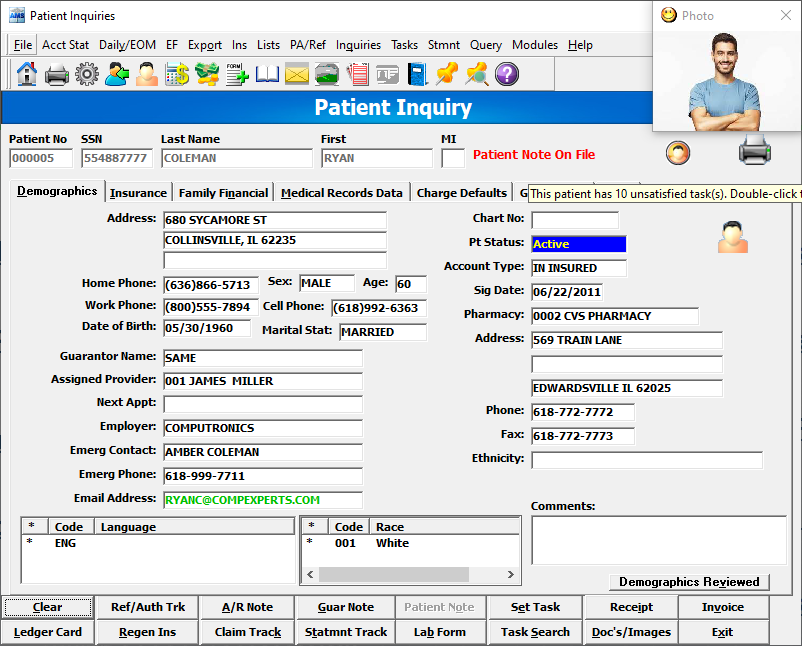Click the Invoice button

click(x=723, y=607)
